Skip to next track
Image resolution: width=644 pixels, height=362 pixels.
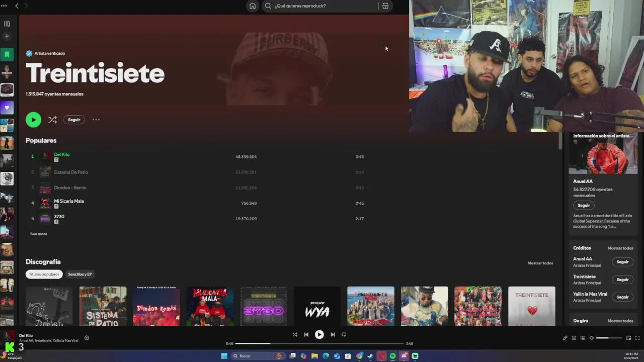pyautogui.click(x=333, y=334)
